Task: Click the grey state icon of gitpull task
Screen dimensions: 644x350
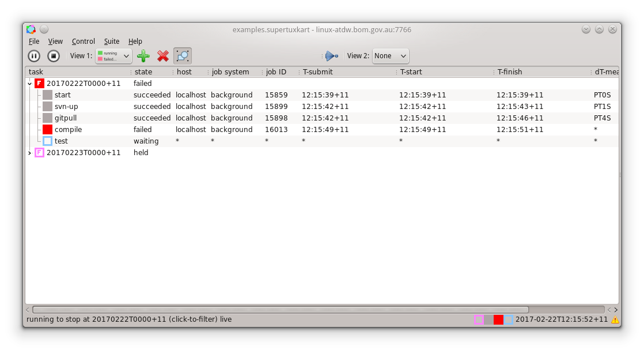Action: 48,118
